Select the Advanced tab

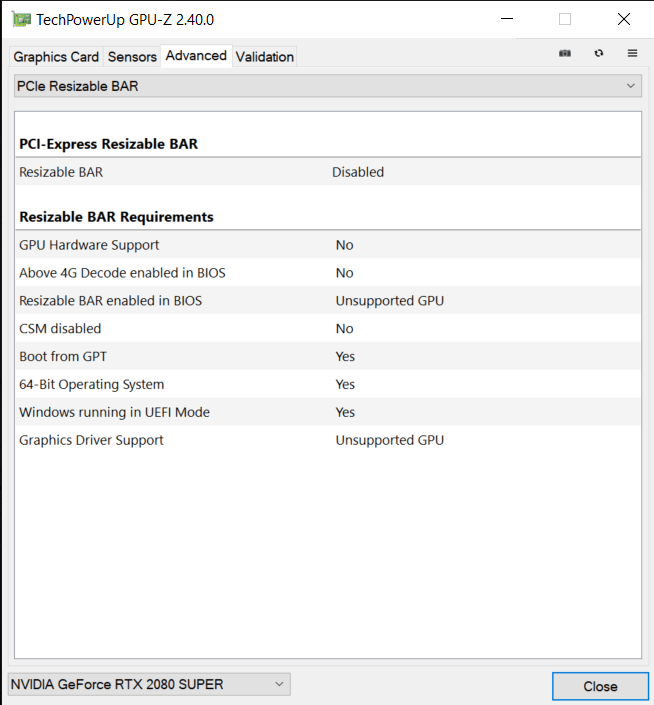196,56
